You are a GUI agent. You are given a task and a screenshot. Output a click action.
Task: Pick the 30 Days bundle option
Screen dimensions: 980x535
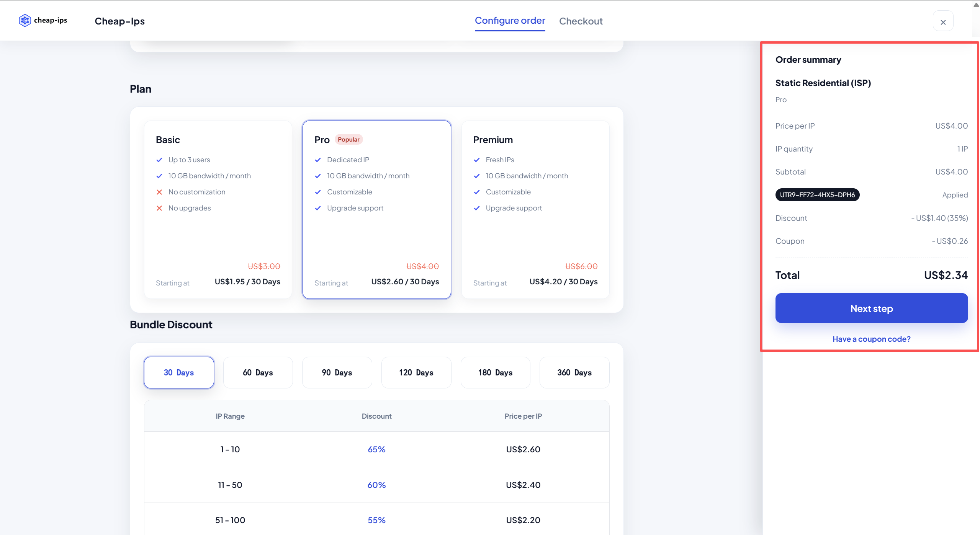pos(179,372)
